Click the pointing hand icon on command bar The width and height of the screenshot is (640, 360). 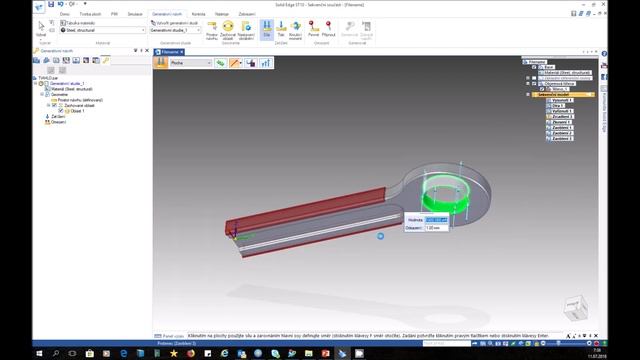[x=251, y=63]
